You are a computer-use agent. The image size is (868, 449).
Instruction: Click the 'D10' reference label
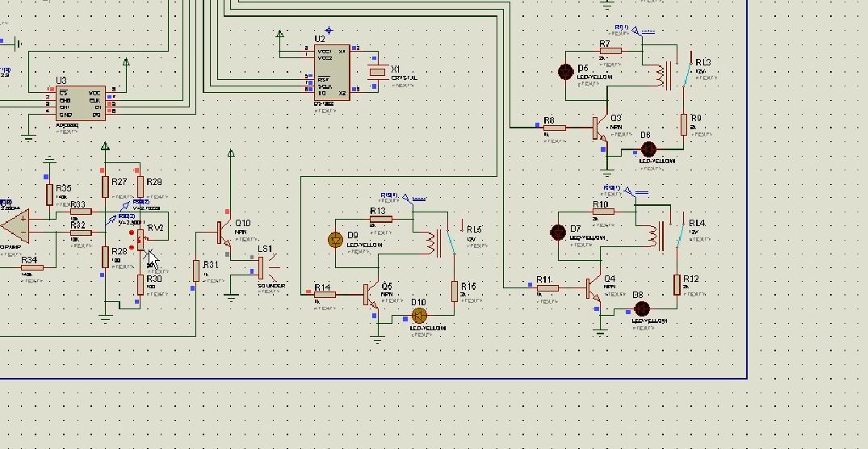click(x=418, y=302)
